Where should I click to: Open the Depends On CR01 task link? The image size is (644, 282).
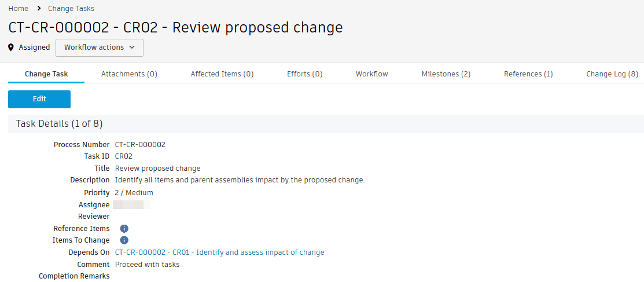pos(220,252)
